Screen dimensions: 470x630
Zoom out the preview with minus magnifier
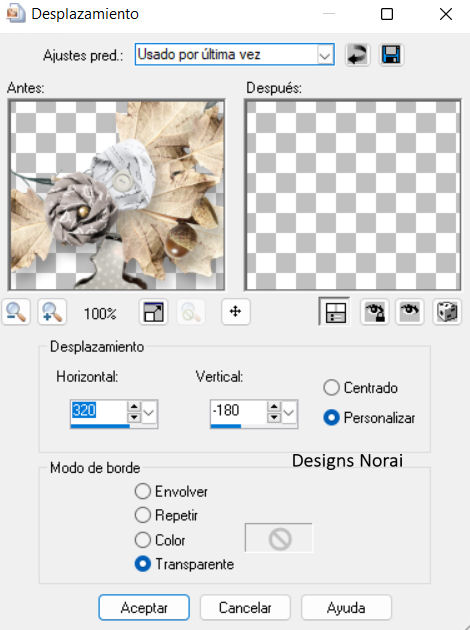(x=16, y=312)
